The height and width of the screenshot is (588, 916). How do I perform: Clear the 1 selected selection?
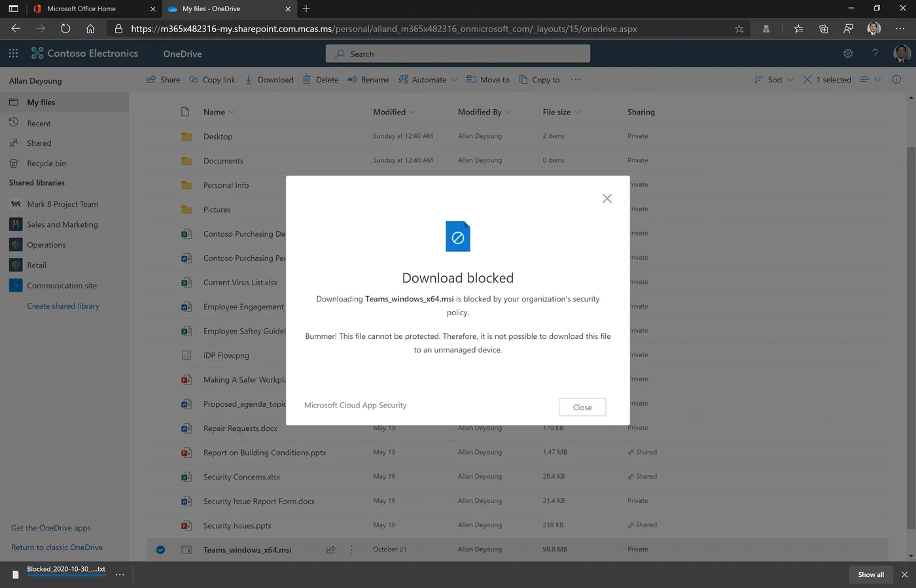point(827,80)
